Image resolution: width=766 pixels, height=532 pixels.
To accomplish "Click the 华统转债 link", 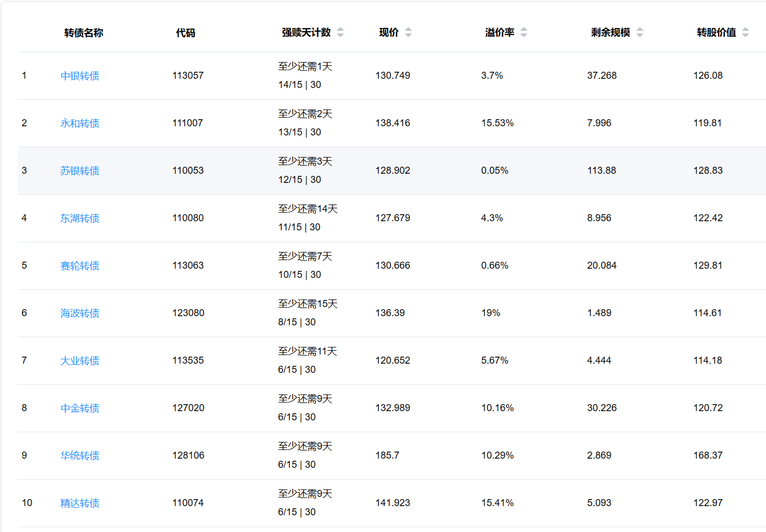I will pos(80,456).
